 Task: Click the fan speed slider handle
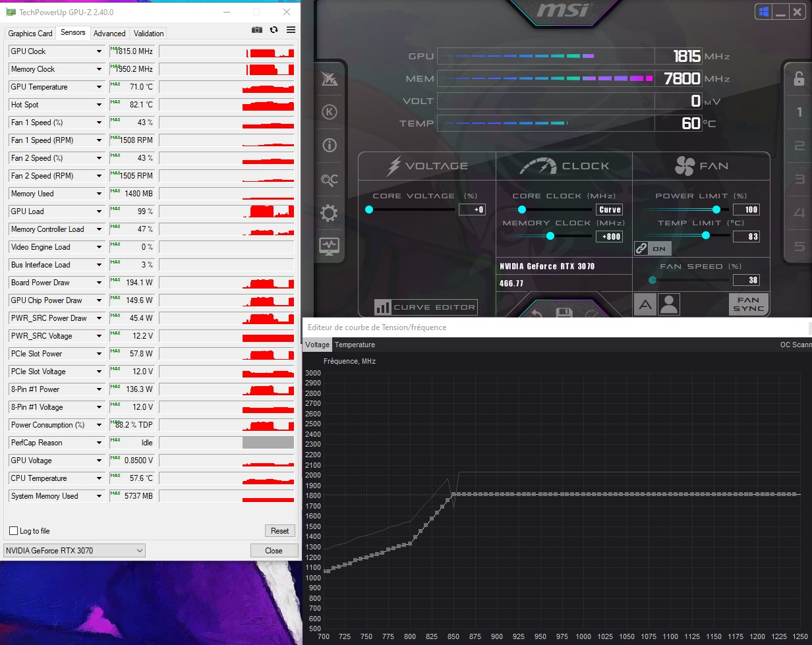pyautogui.click(x=652, y=280)
